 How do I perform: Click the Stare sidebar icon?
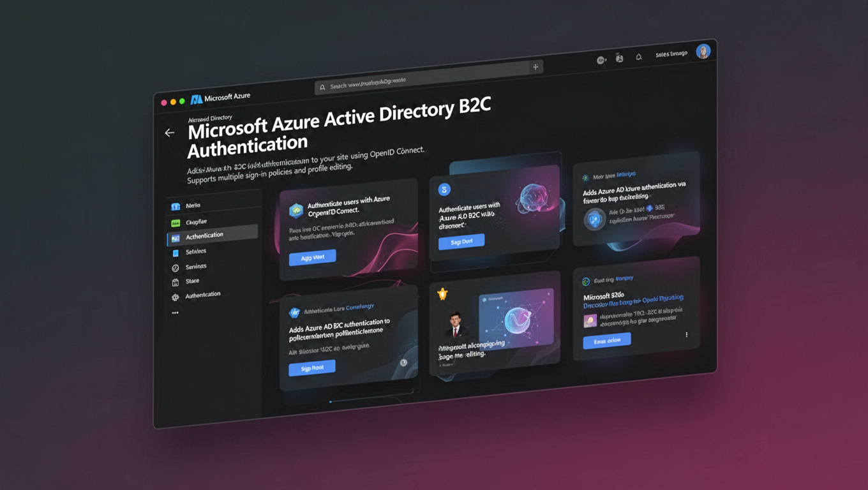click(x=176, y=283)
